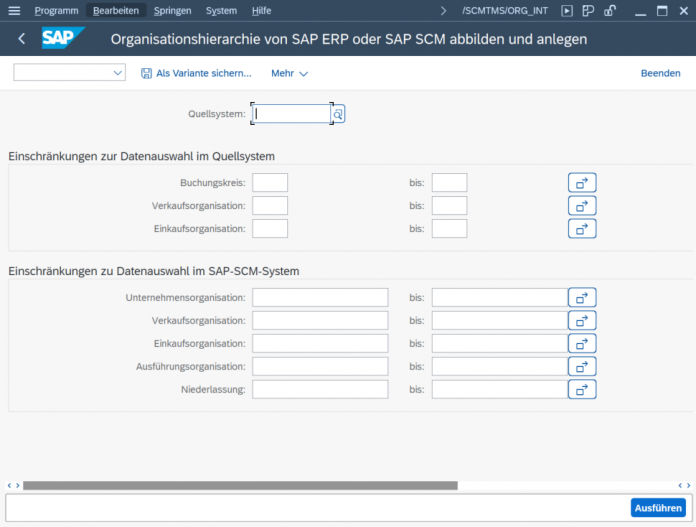This screenshot has height=527, width=696.
Task: Click the Beenden link
Action: (660, 73)
